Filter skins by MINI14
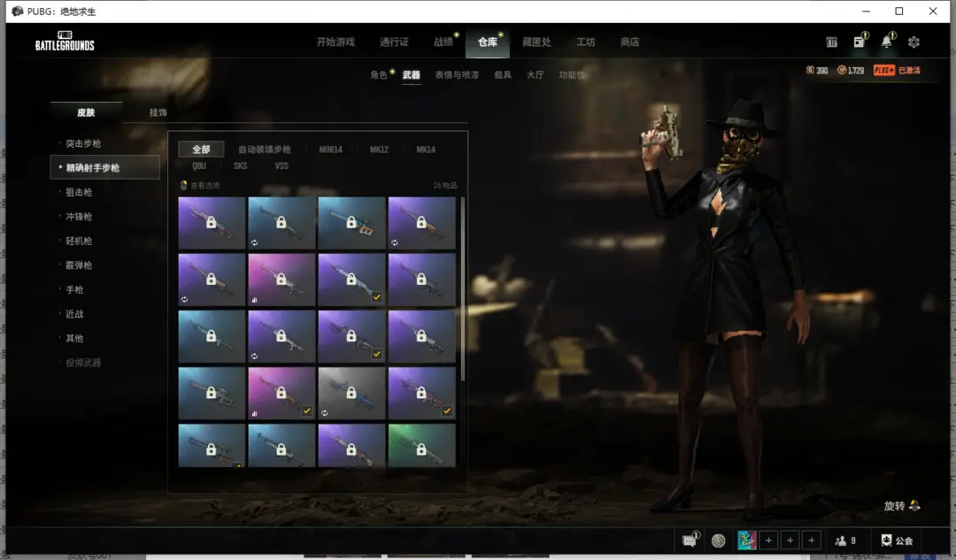The width and height of the screenshot is (956, 560). click(330, 150)
